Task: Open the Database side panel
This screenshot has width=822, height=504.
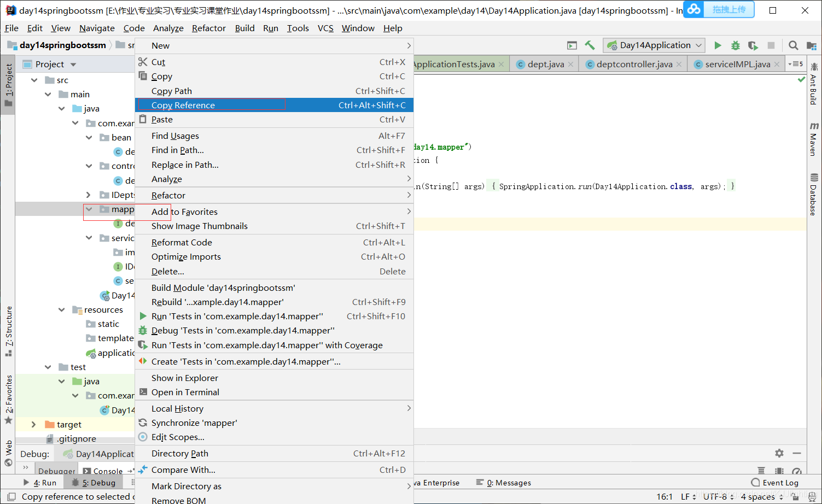Action: (814, 194)
